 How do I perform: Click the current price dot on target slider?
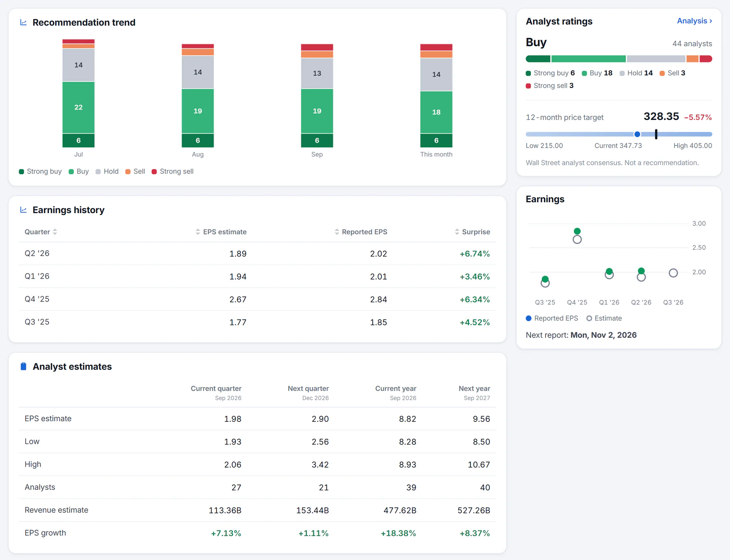click(x=637, y=134)
